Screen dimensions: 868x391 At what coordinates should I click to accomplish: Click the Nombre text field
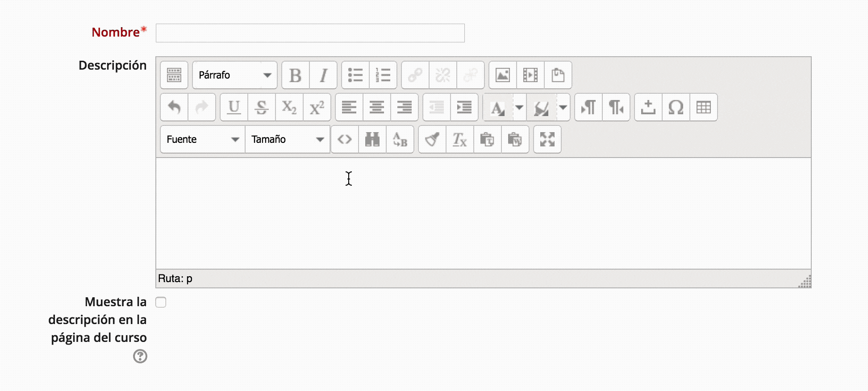[310, 33]
